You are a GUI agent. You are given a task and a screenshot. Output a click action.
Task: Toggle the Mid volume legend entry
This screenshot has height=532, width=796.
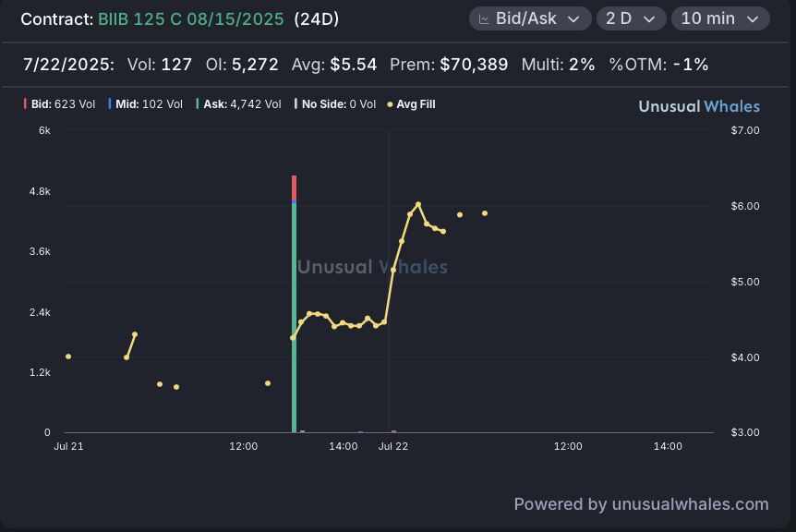coord(145,104)
